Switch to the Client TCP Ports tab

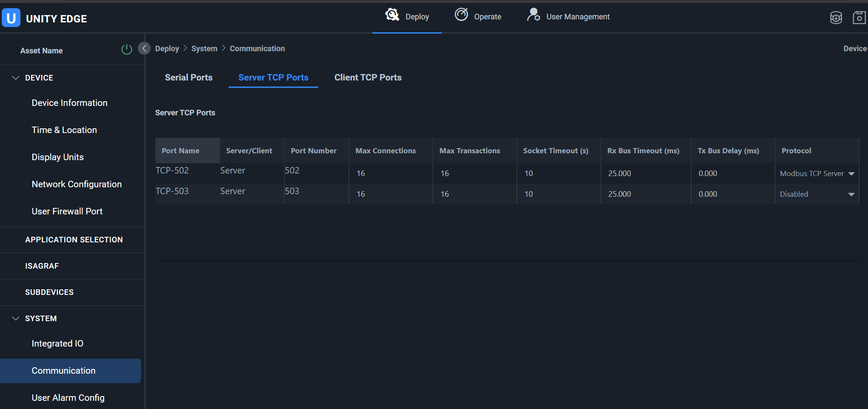coord(368,77)
